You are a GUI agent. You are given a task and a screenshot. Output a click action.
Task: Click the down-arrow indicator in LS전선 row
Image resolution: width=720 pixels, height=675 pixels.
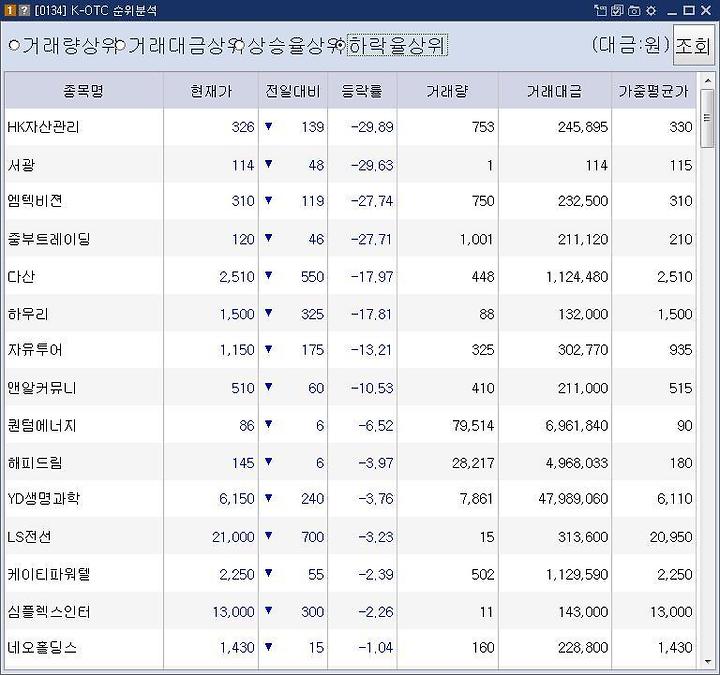[x=269, y=536]
